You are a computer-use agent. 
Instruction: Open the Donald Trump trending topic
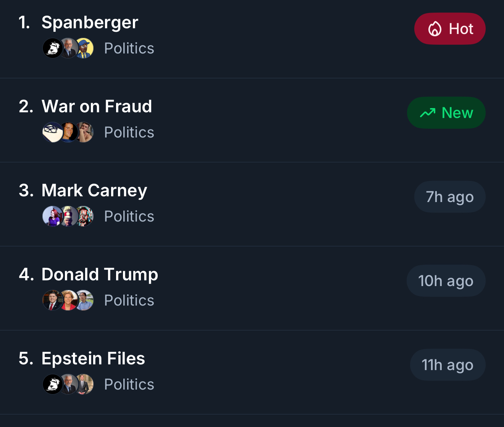(x=100, y=275)
